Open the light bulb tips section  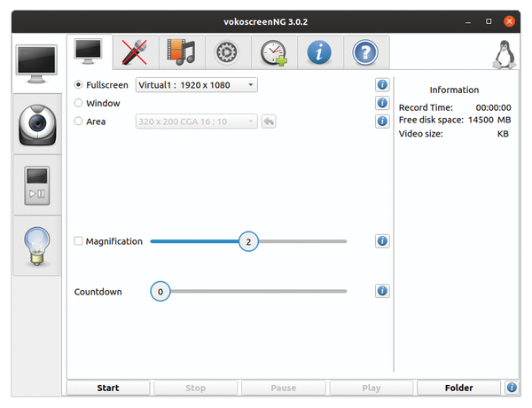click(37, 246)
